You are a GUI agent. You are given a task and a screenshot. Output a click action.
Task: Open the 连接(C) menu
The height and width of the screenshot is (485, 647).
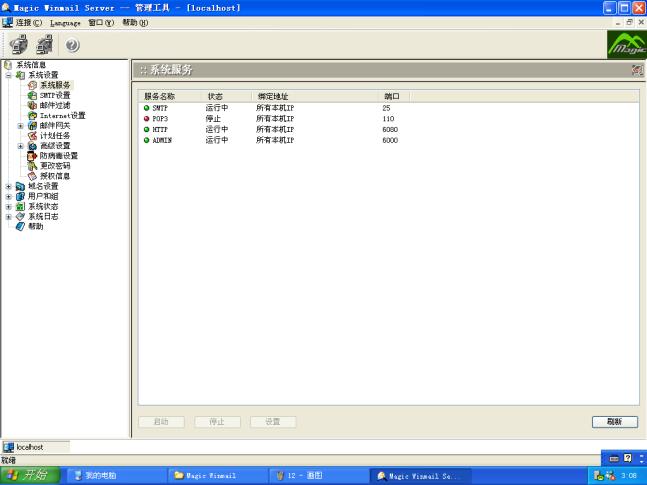tap(29, 22)
